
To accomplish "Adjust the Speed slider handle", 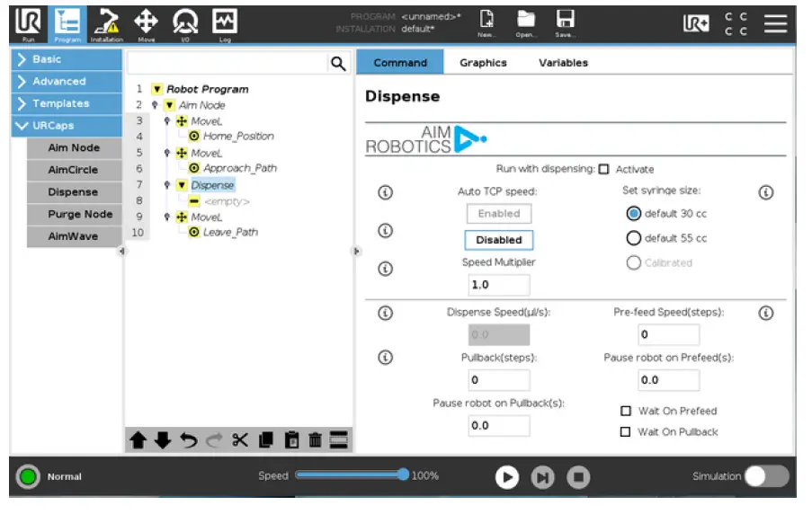I will (403, 474).
